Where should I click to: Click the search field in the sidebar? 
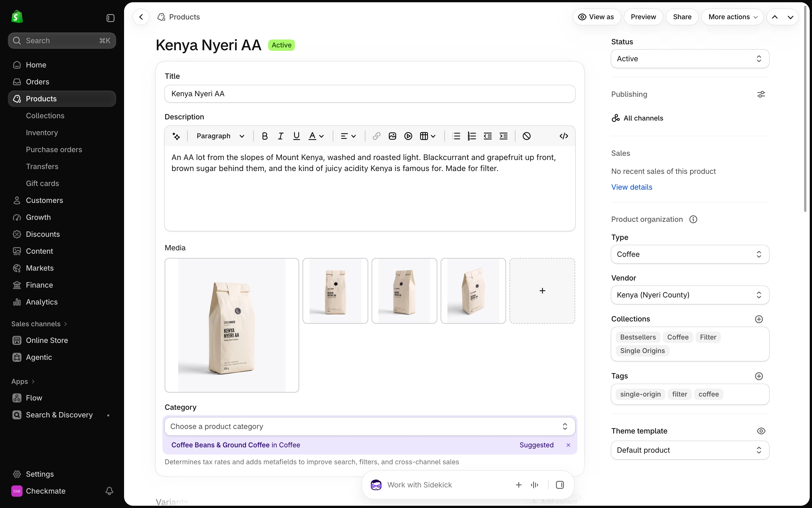(62, 41)
